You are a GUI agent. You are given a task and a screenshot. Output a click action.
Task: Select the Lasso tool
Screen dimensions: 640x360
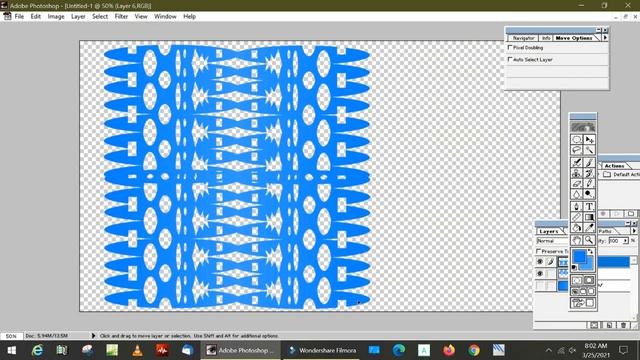576,150
